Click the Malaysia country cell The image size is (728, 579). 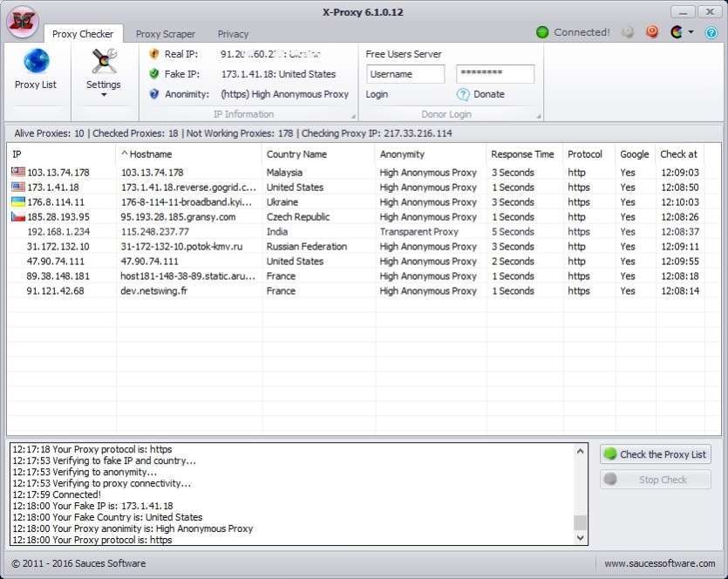tap(284, 173)
